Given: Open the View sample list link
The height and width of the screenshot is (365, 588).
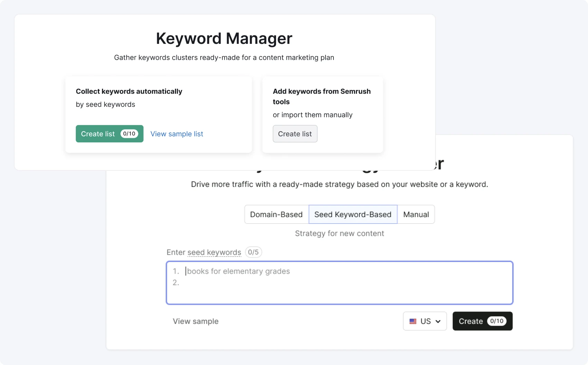Looking at the screenshot, I should click(177, 134).
